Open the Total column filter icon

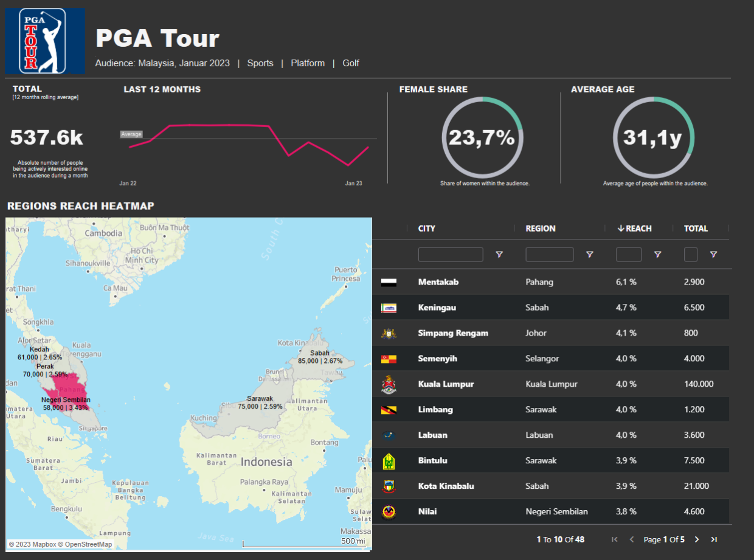[x=713, y=255]
